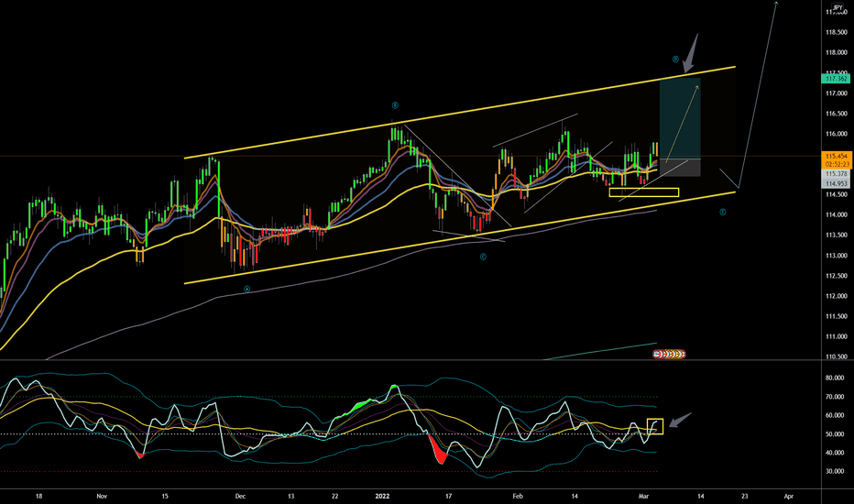Viewport: 854px width, 504px height.
Task: Select the circled C wave label near January low
Action: tap(483, 257)
